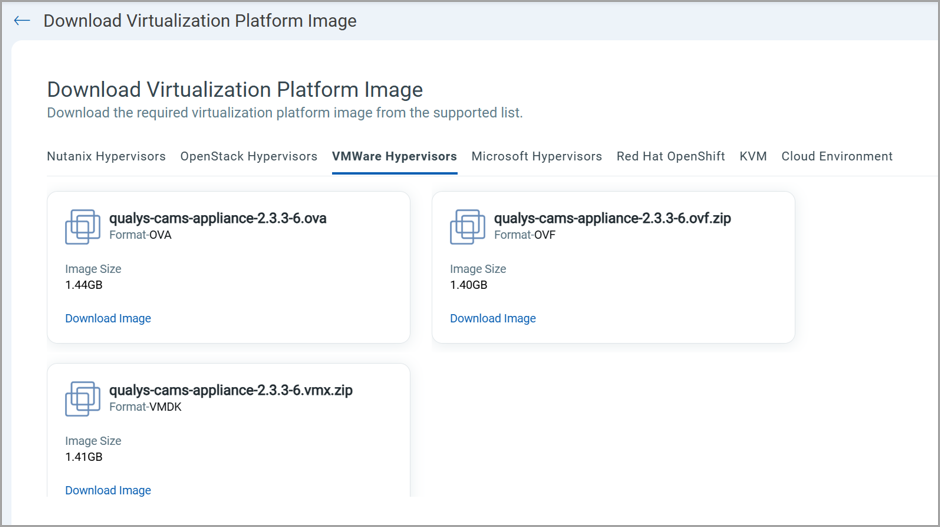Select the KVM tab
This screenshot has width=940, height=527.
[753, 156]
